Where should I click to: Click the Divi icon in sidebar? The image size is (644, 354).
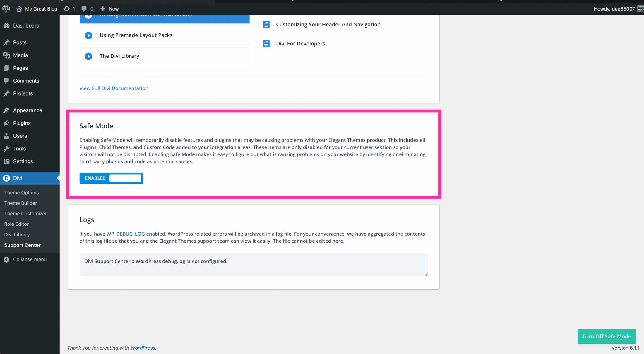6,178
